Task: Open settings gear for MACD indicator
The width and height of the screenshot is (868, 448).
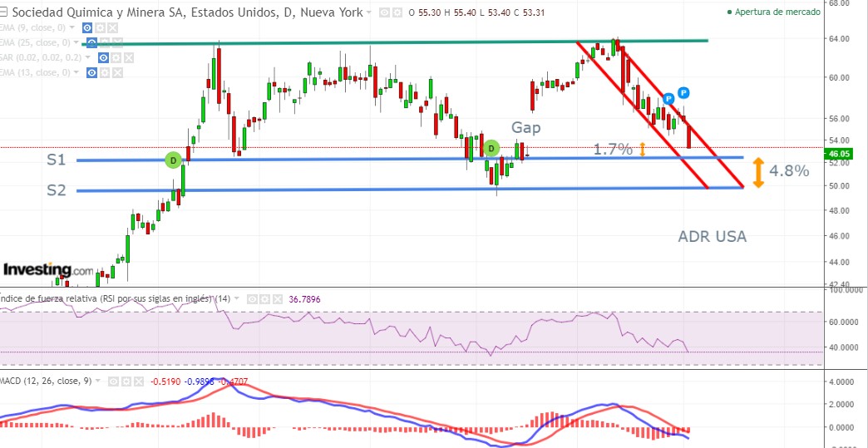Action: point(126,381)
